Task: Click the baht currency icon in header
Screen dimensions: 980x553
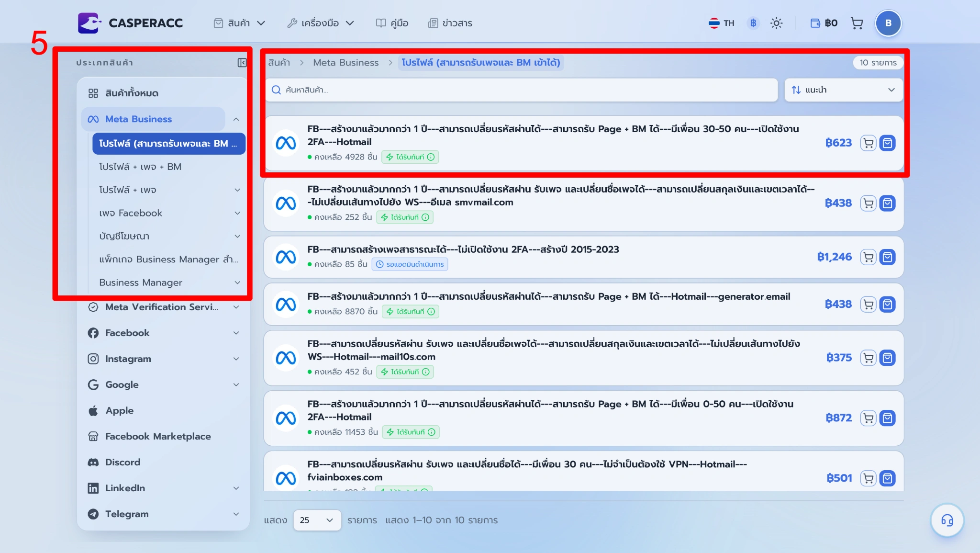Action: (x=753, y=23)
